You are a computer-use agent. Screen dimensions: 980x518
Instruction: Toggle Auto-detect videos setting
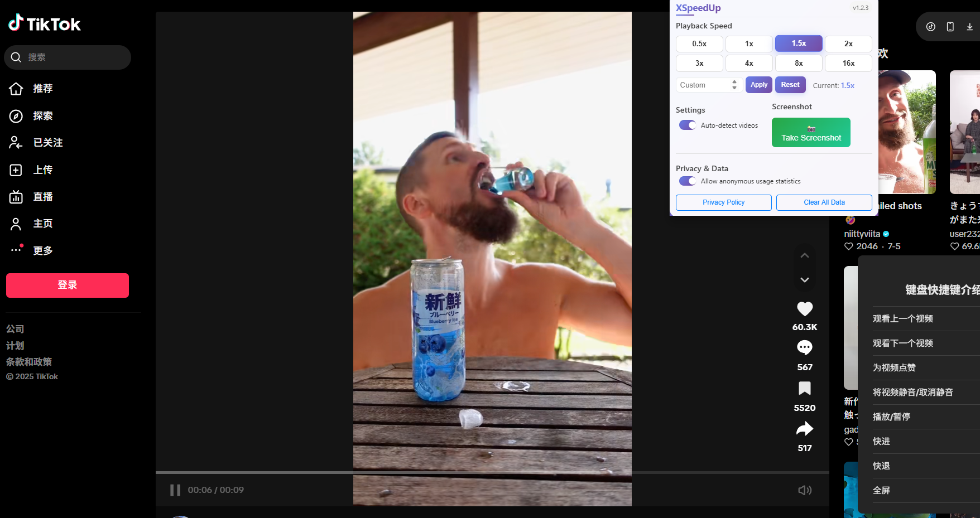coord(687,125)
